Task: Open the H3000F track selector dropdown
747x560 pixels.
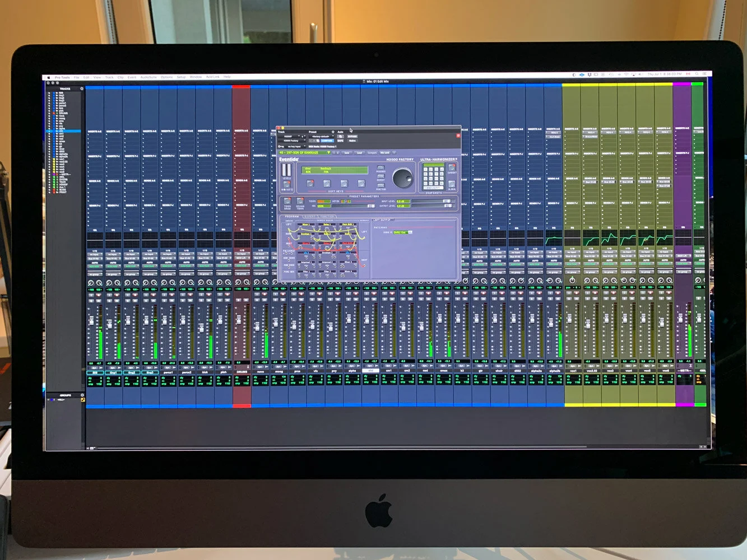Action: [x=289, y=137]
